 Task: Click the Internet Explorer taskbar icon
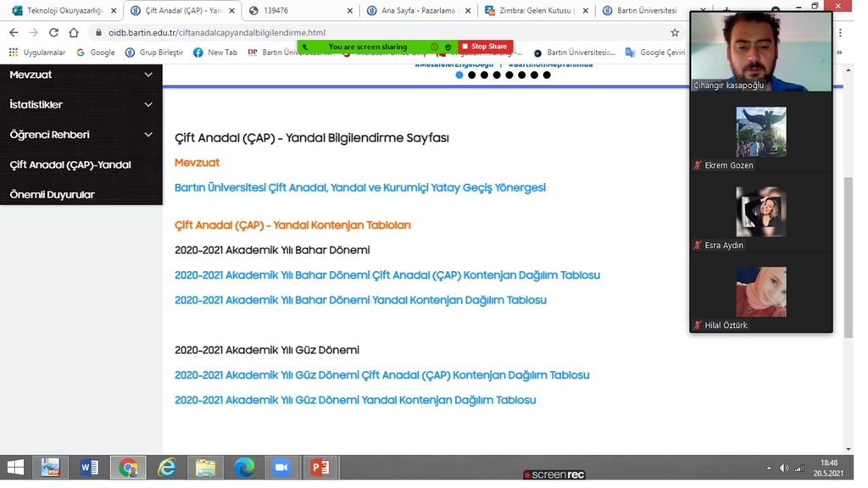coord(166,467)
